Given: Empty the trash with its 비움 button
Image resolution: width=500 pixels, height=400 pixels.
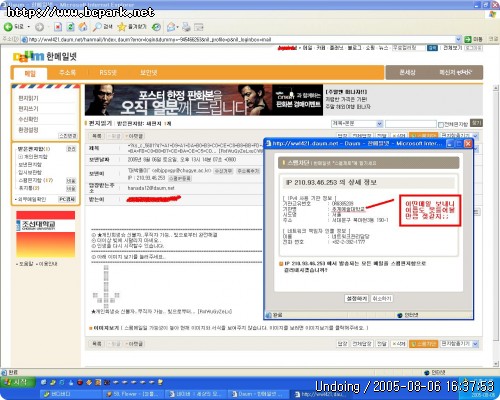Looking at the screenshot, I should tap(71, 189).
